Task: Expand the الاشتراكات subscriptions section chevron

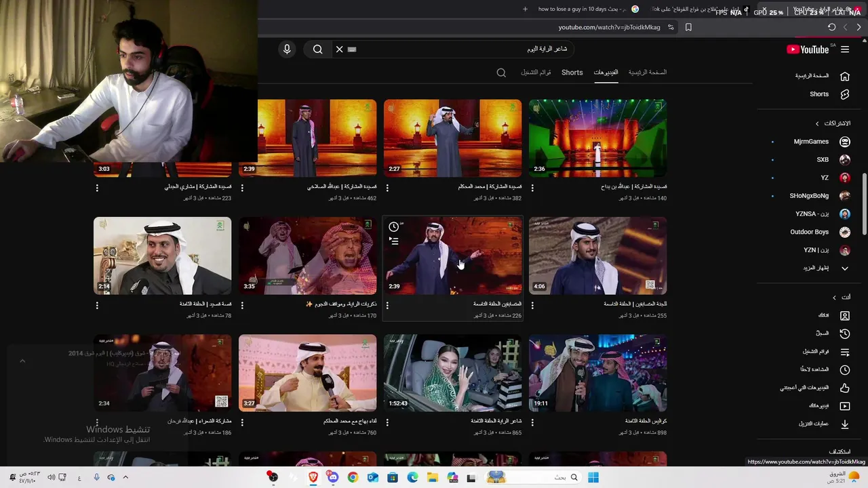Action: 817,123
